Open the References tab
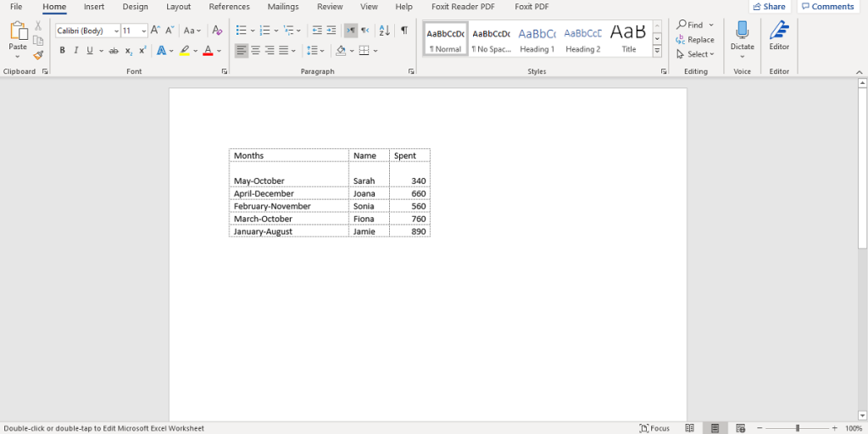The height and width of the screenshot is (434, 868). pyautogui.click(x=229, y=7)
